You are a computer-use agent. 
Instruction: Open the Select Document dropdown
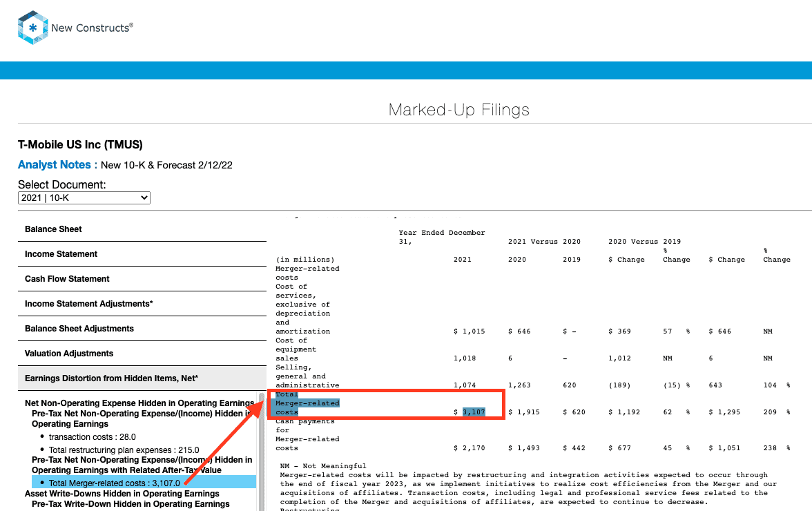coord(84,197)
